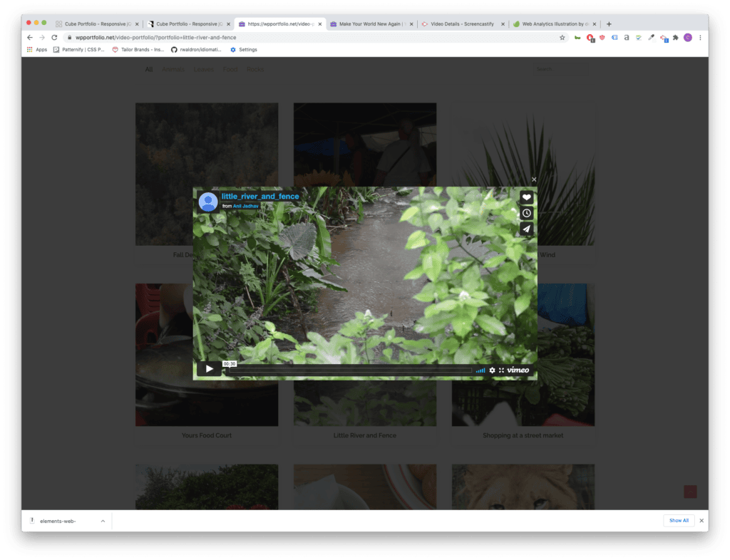Enter fullscreen in the Vimeo player
The height and width of the screenshot is (560, 730).
[x=501, y=370]
